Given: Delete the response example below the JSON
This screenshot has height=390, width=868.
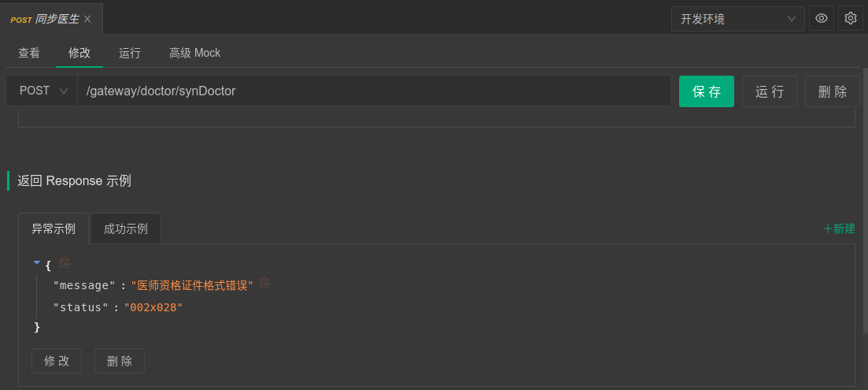Looking at the screenshot, I should (x=120, y=361).
